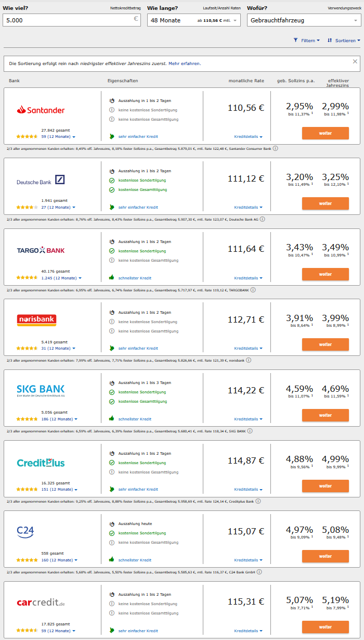Click the Filtern funnel icon
Screen dimensions: 364x640
point(296,40)
